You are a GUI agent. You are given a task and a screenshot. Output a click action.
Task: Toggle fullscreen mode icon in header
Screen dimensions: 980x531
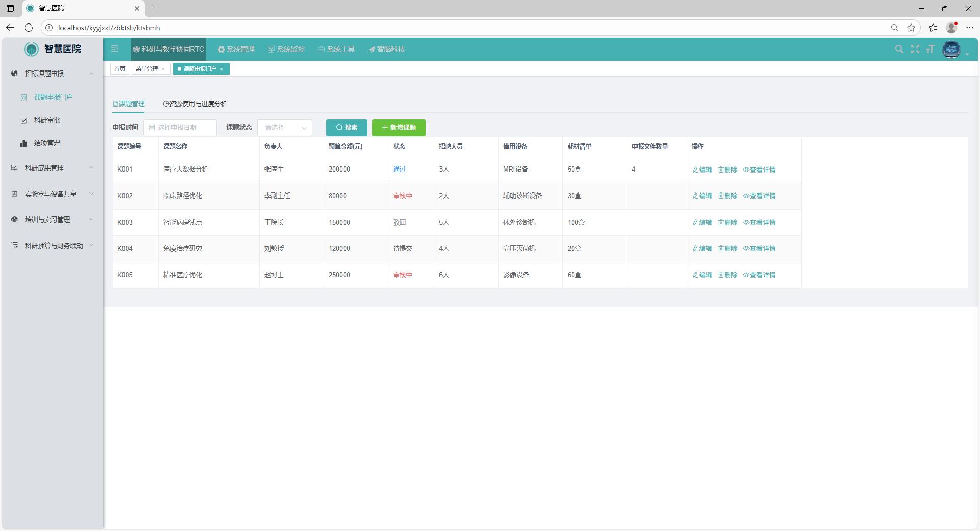[x=915, y=49]
